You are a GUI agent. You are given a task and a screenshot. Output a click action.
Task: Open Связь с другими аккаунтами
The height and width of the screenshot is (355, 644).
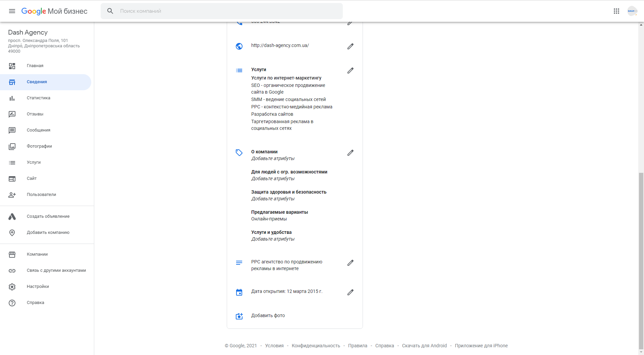point(46,270)
